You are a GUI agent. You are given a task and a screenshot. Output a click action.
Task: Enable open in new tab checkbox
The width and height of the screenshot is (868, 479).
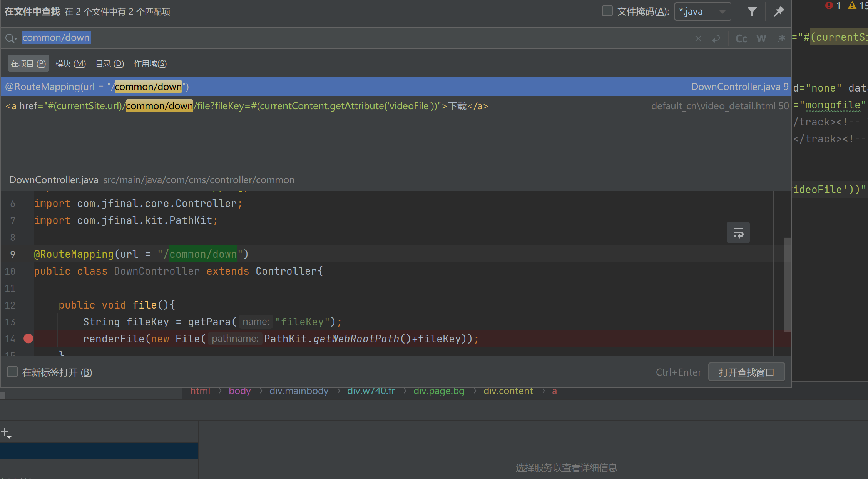pos(12,372)
